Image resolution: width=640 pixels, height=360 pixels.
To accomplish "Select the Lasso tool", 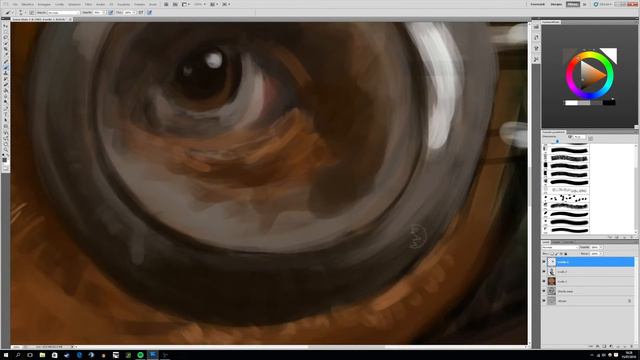I will 5,37.
